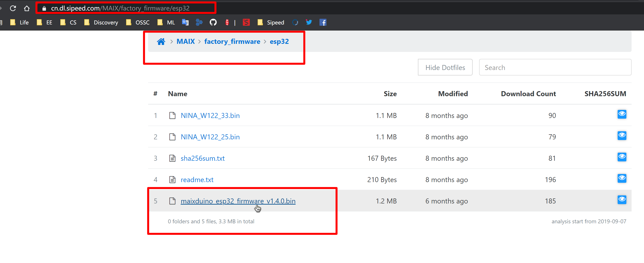Viewport: 644px width, 263px height.
Task: Show SHA256SUM for NINA_W122_33.bin
Action: 622,114
